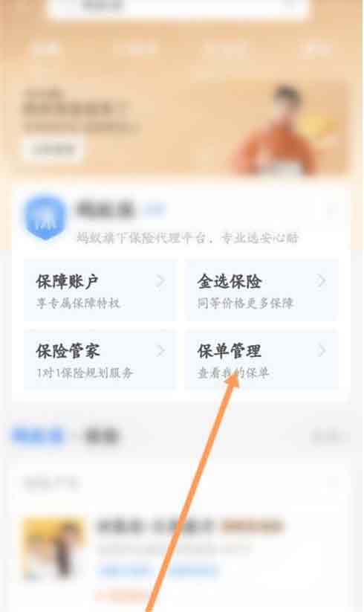
Task: Open the 保险管家 planning service card
Action: pos(100,359)
